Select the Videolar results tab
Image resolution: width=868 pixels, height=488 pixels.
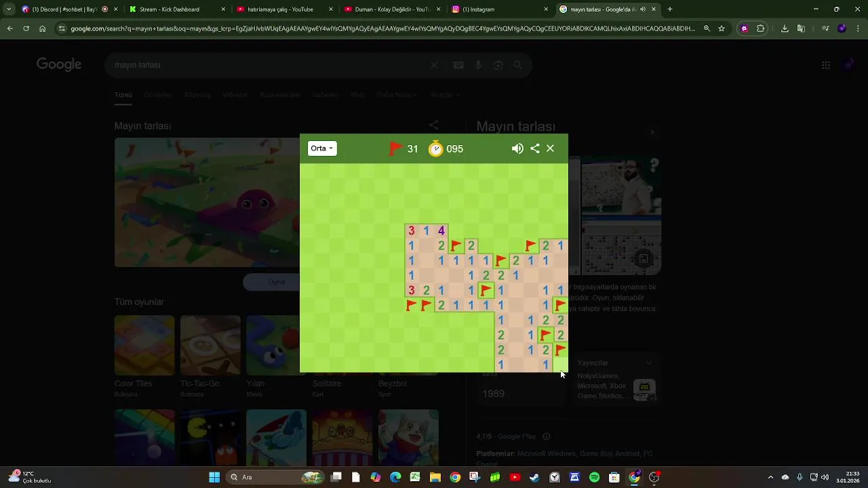[x=235, y=95]
